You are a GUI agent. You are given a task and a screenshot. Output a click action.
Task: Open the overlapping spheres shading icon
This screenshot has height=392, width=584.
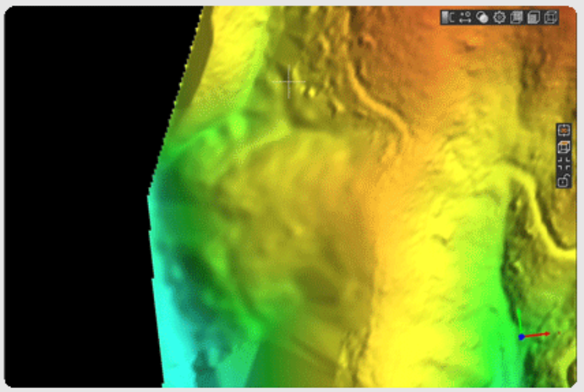pos(482,17)
